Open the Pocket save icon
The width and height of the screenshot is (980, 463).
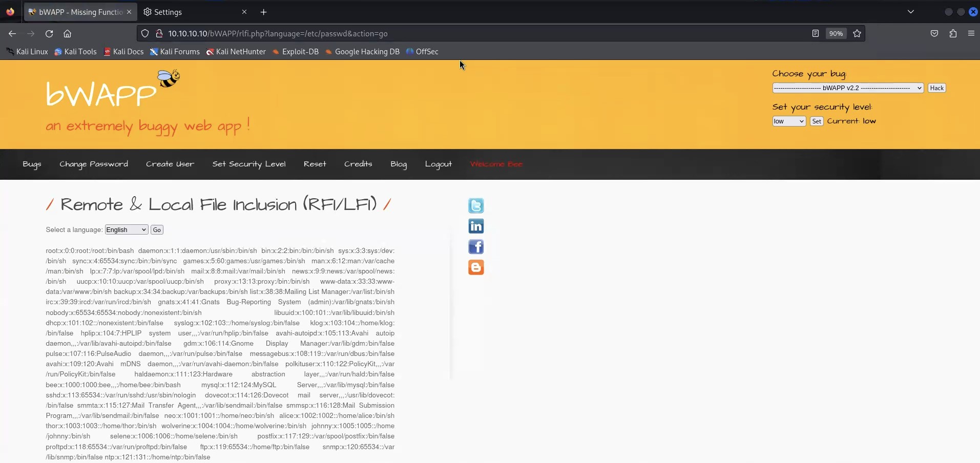934,33
